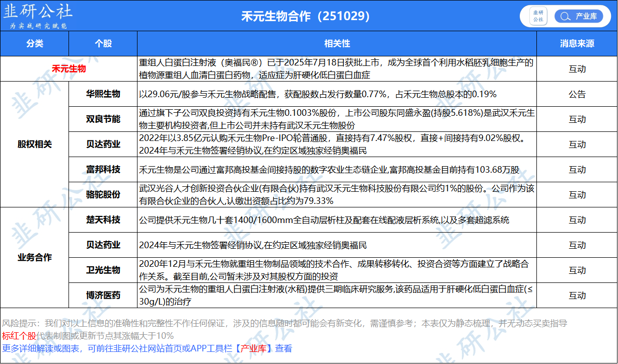The width and height of the screenshot is (618, 364).
Task: Click the 个股 column header
Action: point(103,44)
